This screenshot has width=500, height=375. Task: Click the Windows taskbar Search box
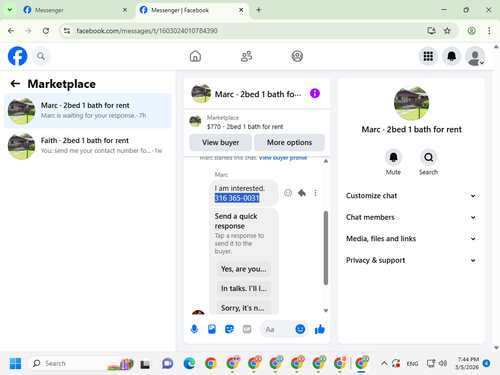pos(82,363)
